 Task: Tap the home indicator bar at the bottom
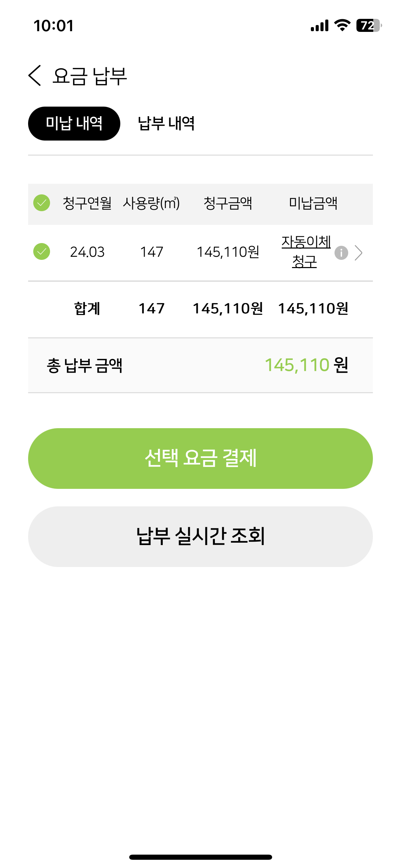(200, 857)
